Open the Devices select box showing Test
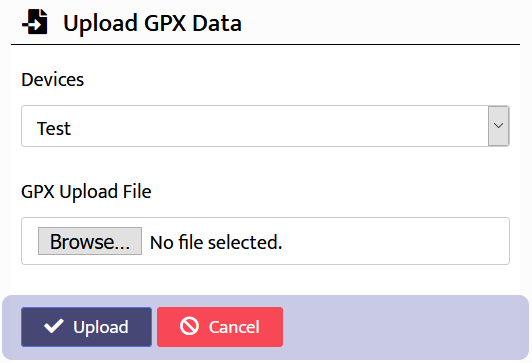532x363 pixels. (265, 126)
